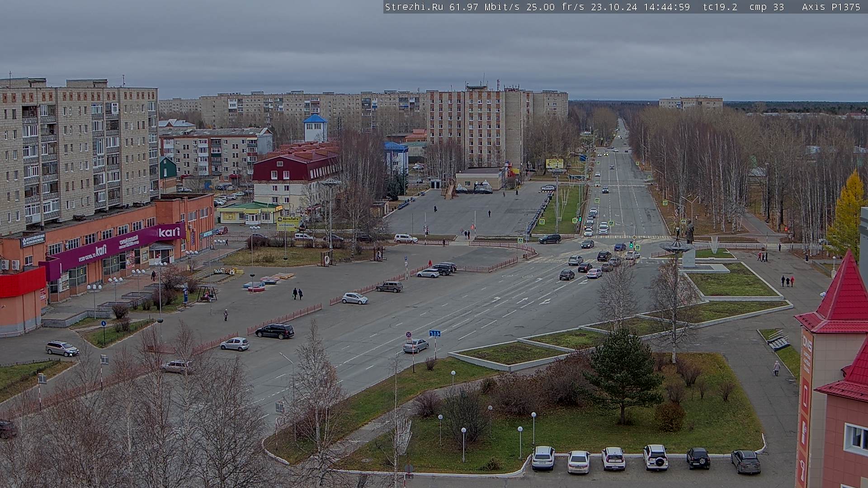Click the large "kari" store sign
868x488 pixels.
(x=169, y=232)
